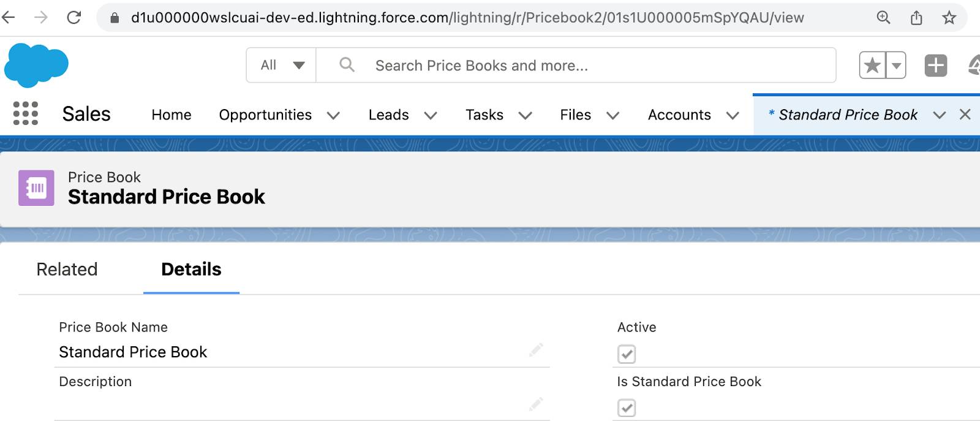
Task: Click the Salesforce cloud logo
Action: click(36, 65)
